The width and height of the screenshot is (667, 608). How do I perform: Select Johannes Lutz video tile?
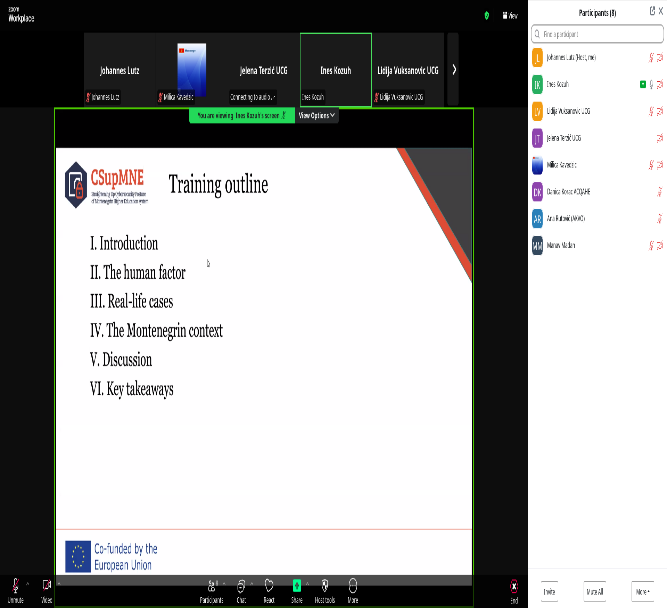pyautogui.click(x=120, y=70)
